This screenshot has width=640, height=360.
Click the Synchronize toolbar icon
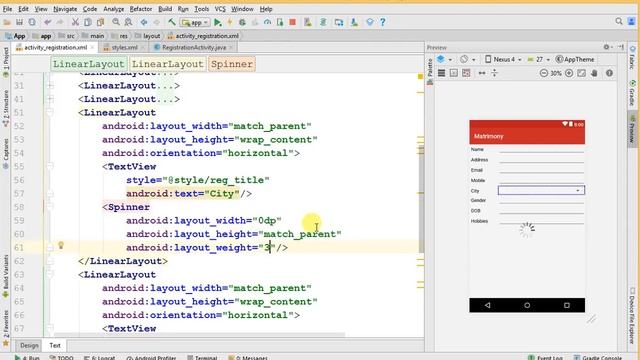[x=32, y=22]
